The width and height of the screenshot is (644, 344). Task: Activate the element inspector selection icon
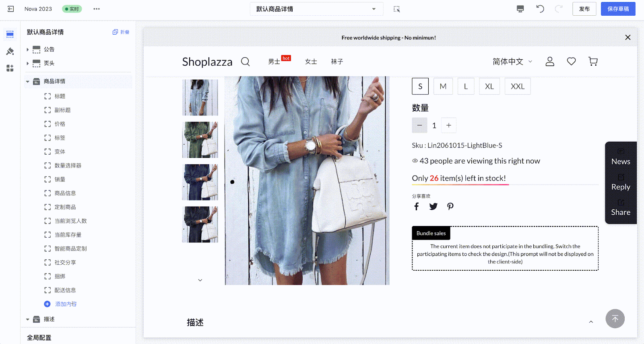coord(396,9)
